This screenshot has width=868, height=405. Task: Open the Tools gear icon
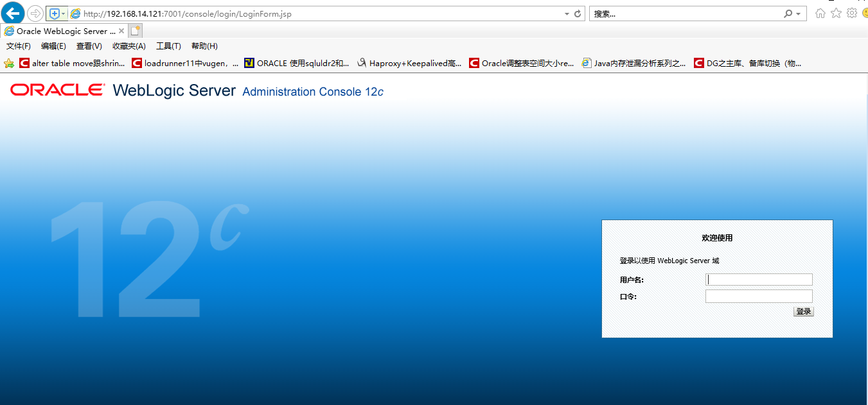[x=852, y=13]
